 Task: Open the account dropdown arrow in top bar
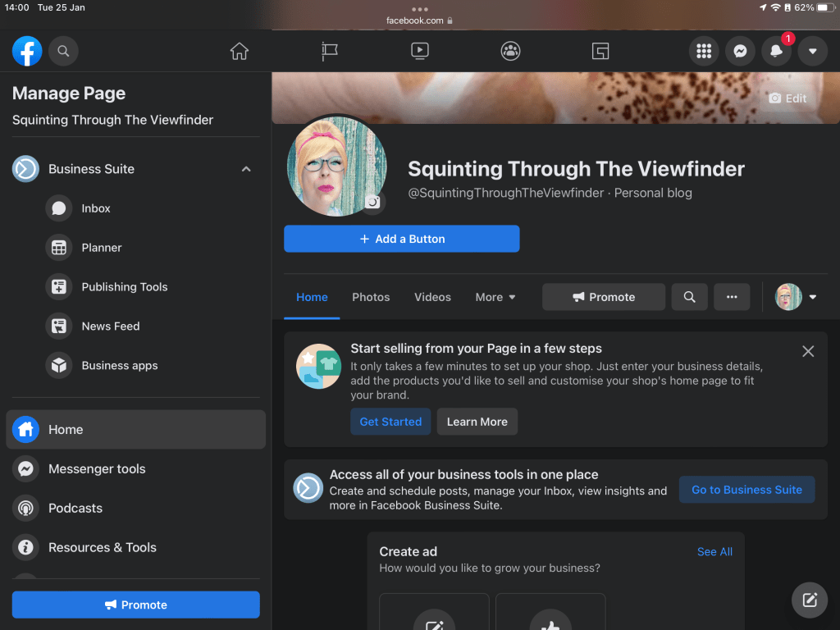[813, 52]
